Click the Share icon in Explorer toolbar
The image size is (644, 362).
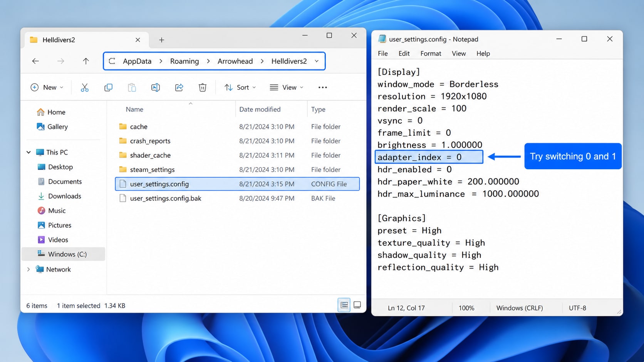coord(179,88)
